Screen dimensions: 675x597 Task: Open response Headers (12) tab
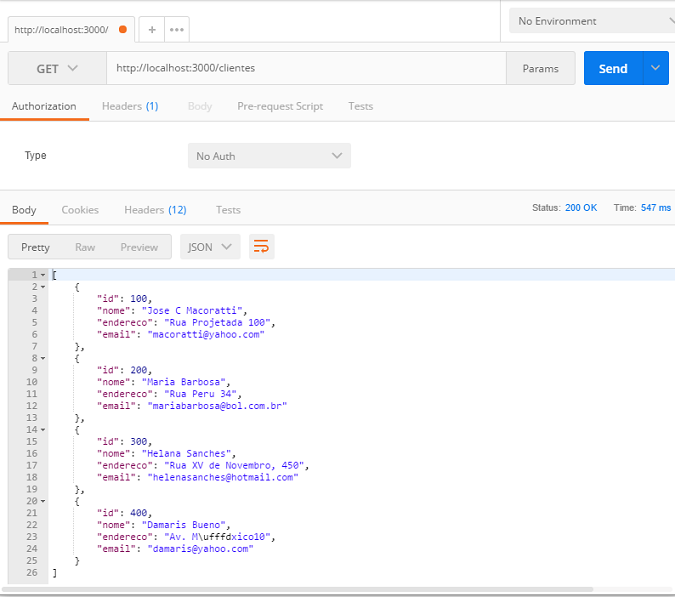(x=155, y=210)
